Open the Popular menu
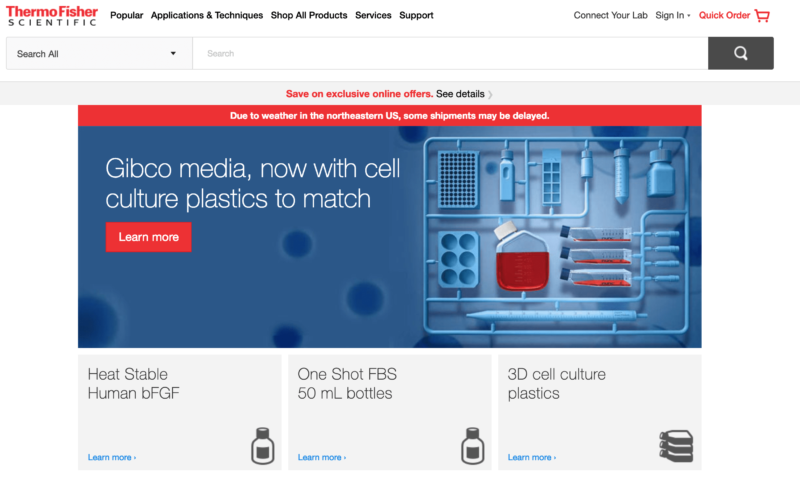The image size is (800, 478). click(127, 15)
